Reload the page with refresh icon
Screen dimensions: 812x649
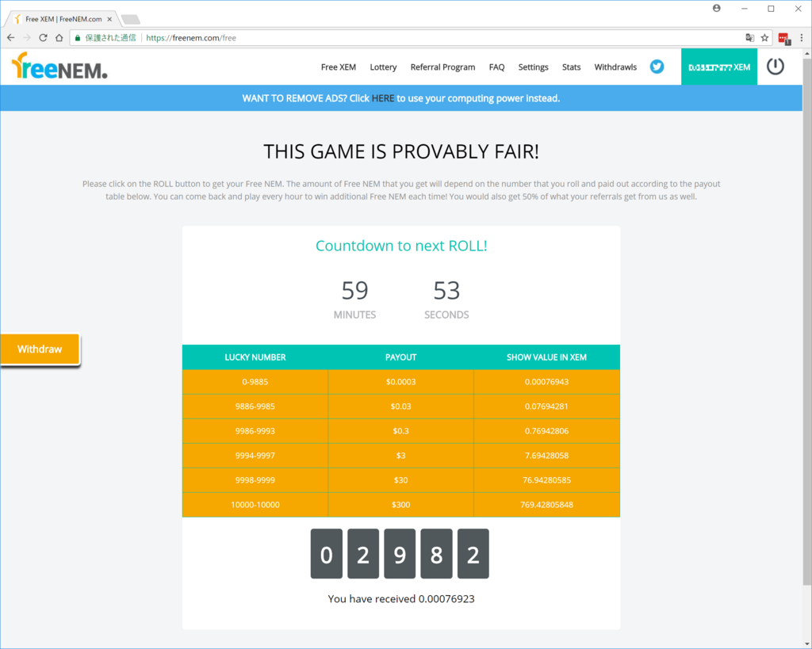click(43, 38)
